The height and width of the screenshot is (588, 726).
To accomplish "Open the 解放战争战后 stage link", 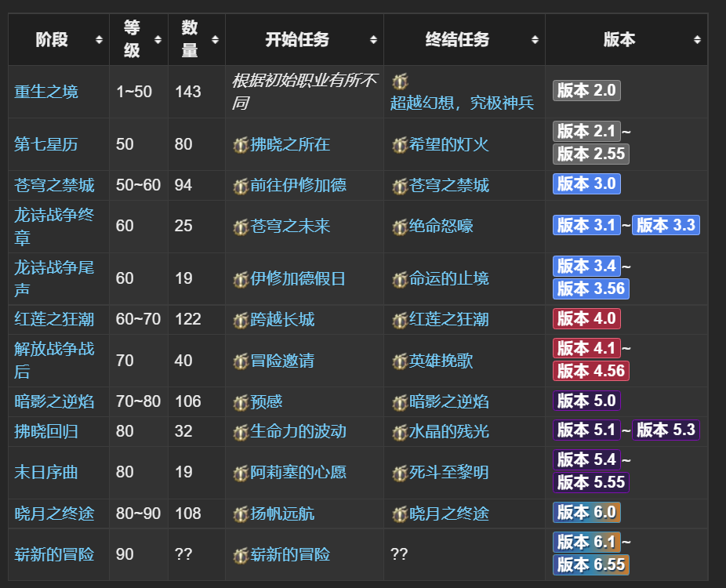I will pos(54,360).
